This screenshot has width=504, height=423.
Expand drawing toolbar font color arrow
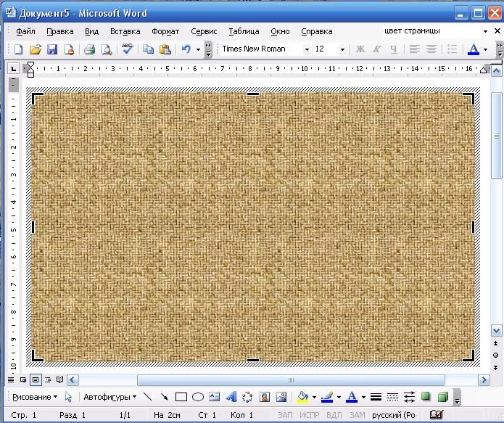coord(363,398)
